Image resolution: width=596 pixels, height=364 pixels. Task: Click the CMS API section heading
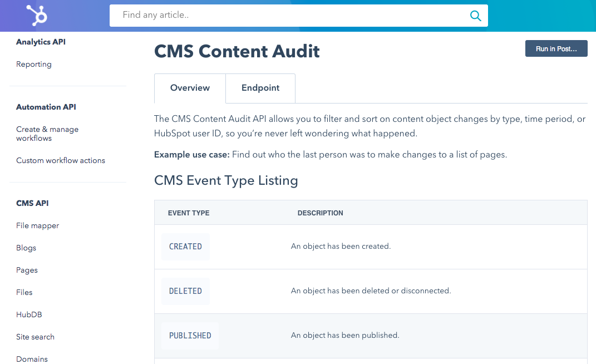tap(32, 203)
